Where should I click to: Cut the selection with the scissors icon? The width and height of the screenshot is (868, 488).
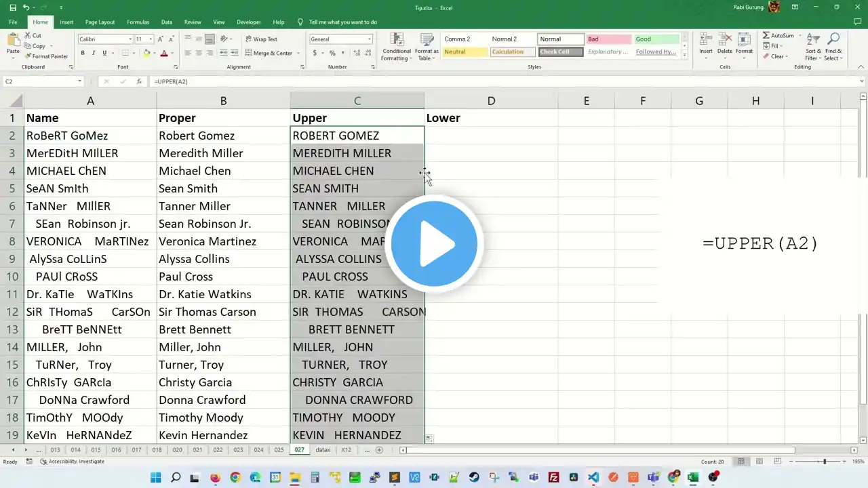click(28, 35)
